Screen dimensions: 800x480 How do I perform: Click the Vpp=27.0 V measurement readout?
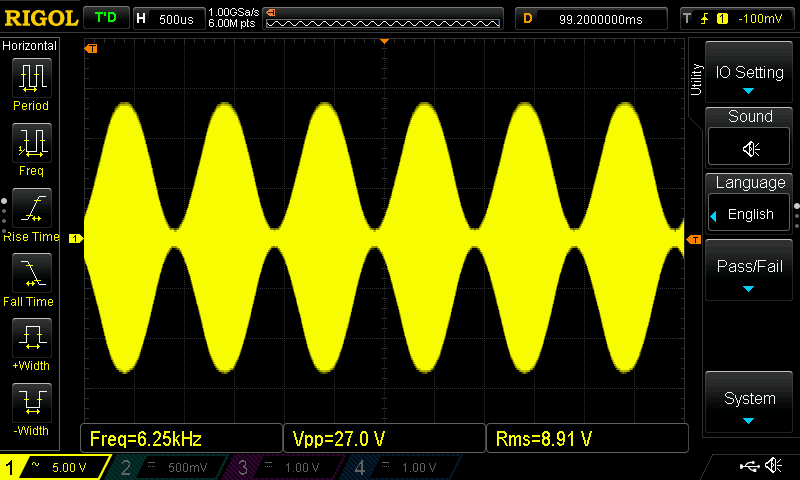coord(384,438)
